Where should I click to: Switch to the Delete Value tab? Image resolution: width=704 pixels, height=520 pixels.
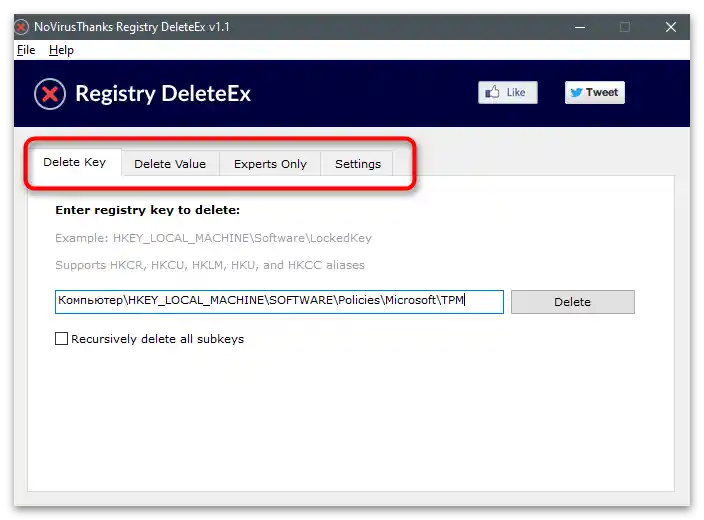[x=170, y=164]
